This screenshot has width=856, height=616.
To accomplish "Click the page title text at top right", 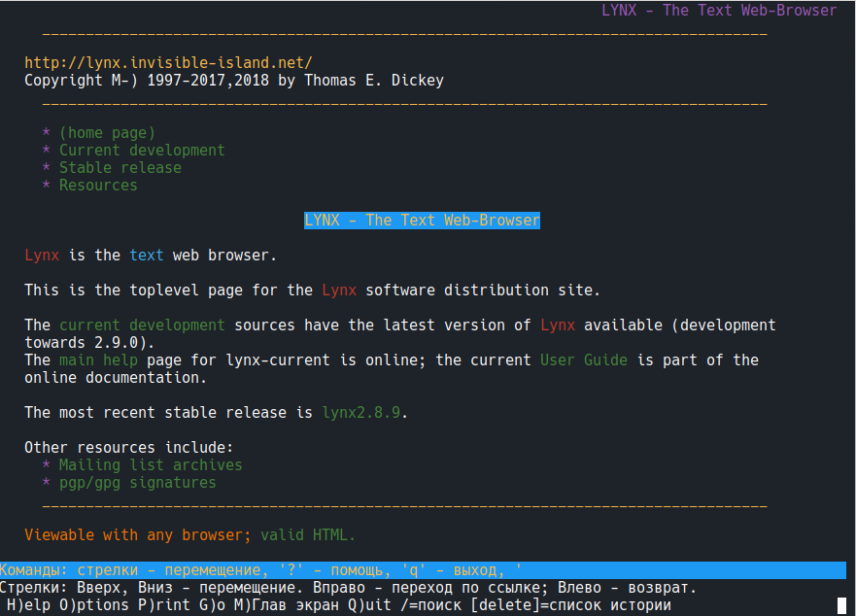I will 719,11.
